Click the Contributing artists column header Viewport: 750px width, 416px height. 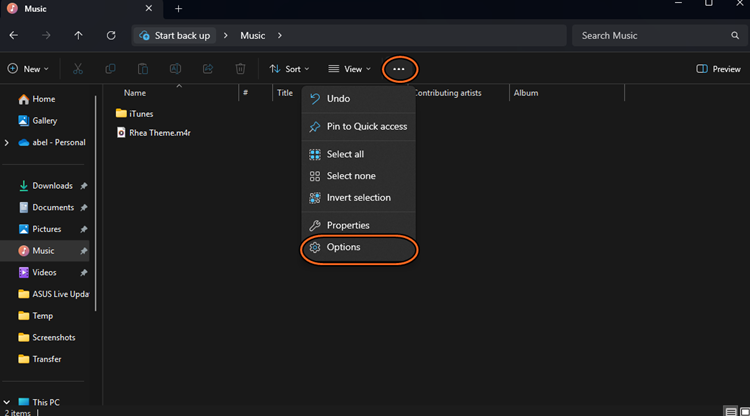(448, 93)
